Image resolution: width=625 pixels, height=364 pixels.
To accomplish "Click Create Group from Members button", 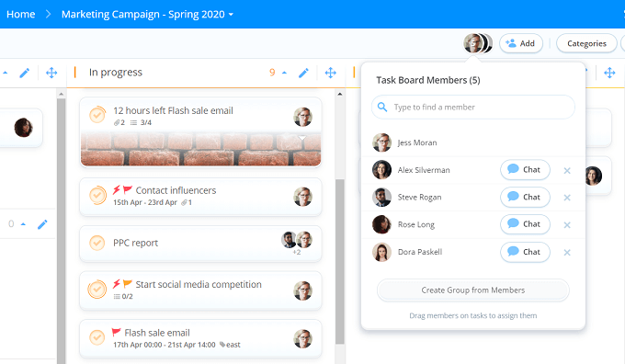I will 473,290.
